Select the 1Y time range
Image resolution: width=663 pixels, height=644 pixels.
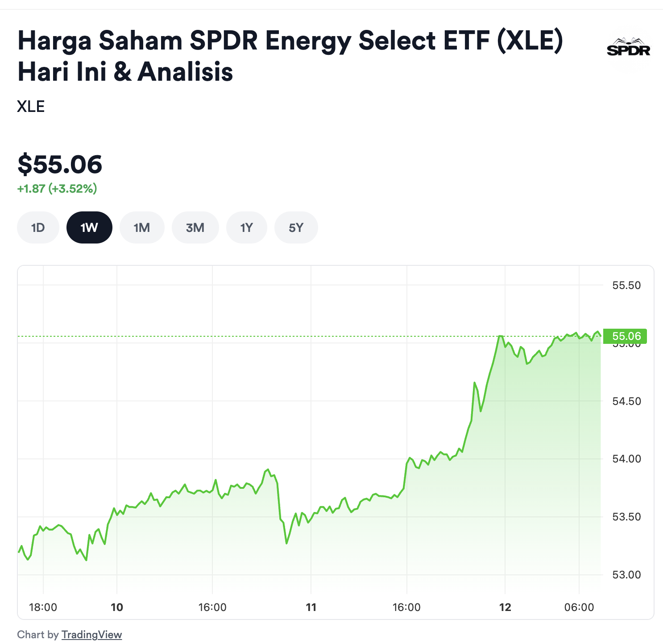click(x=246, y=228)
